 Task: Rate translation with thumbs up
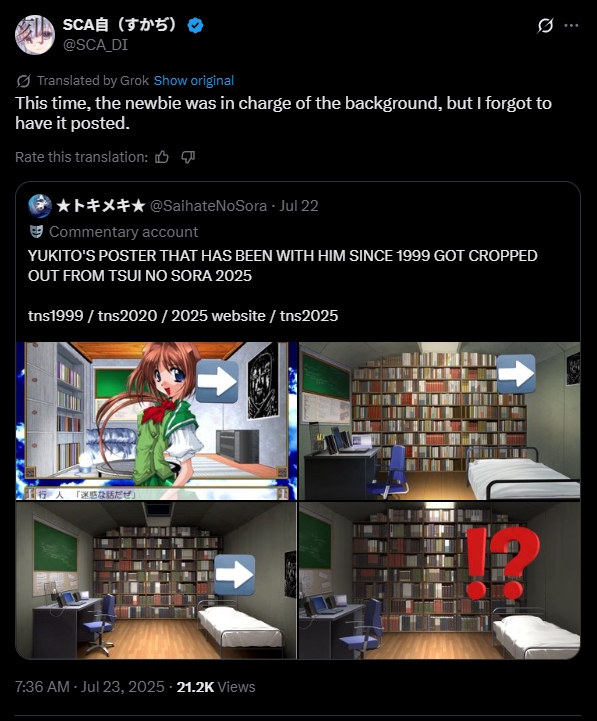[x=162, y=157]
